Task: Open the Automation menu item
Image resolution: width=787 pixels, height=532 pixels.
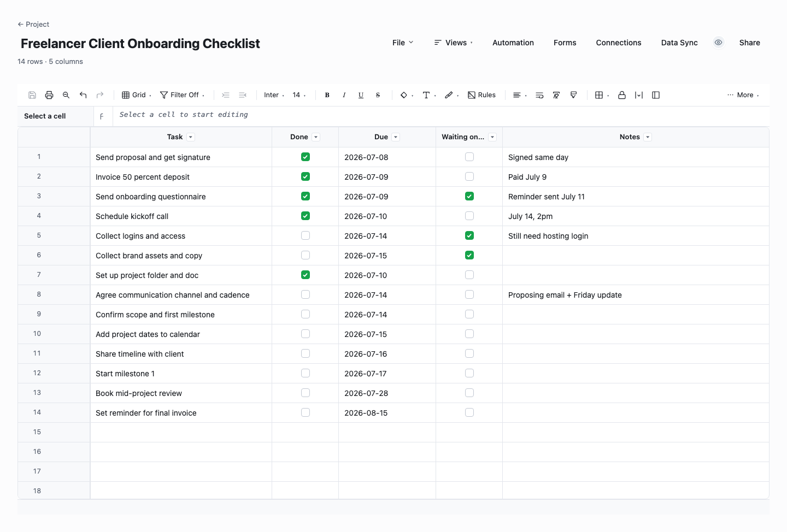Action: pyautogui.click(x=513, y=43)
